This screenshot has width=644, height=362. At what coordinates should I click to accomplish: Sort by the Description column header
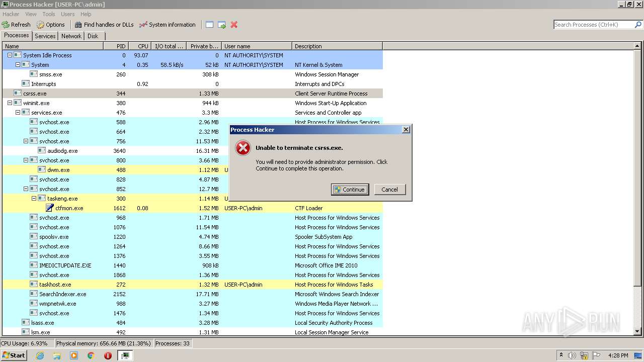tap(337, 46)
